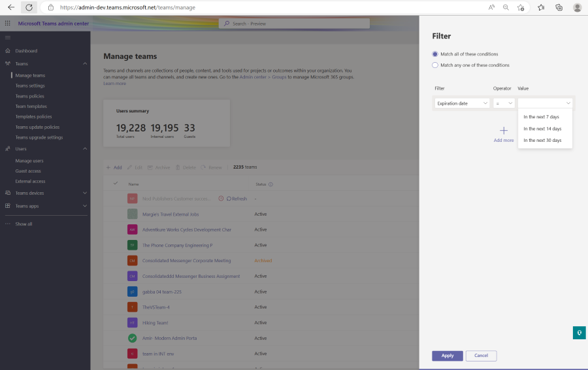
Task: Click the Dashboard home icon
Action: click(7, 50)
